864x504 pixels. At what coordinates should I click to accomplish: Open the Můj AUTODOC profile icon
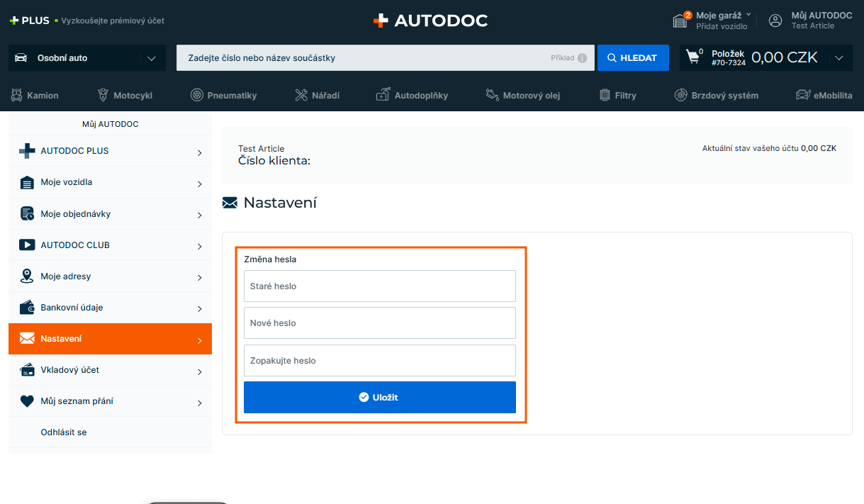(x=775, y=21)
